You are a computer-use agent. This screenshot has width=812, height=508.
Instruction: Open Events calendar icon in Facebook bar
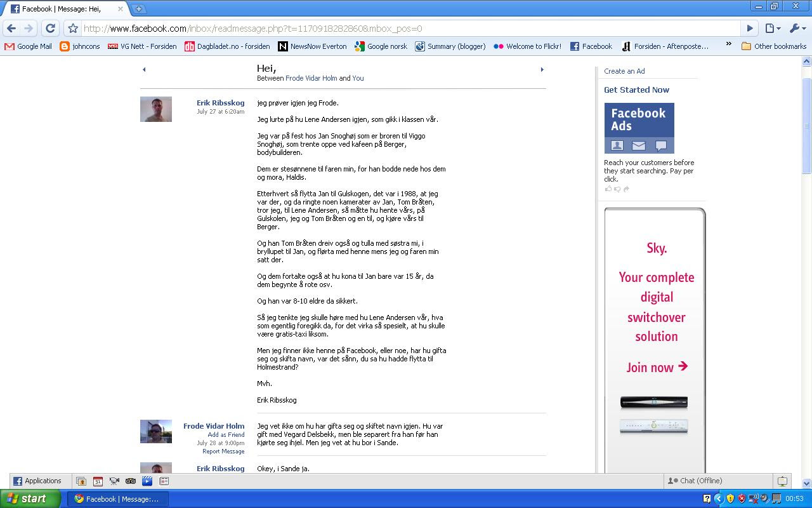(98, 481)
